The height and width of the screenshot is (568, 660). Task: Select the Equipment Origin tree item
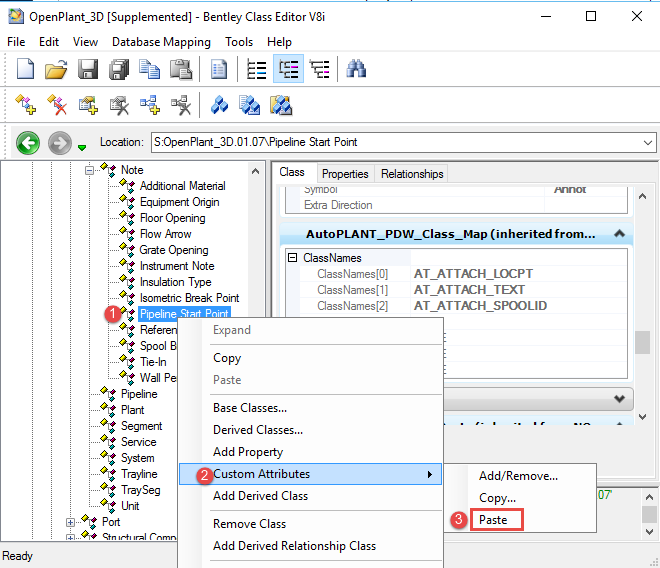pos(179,202)
